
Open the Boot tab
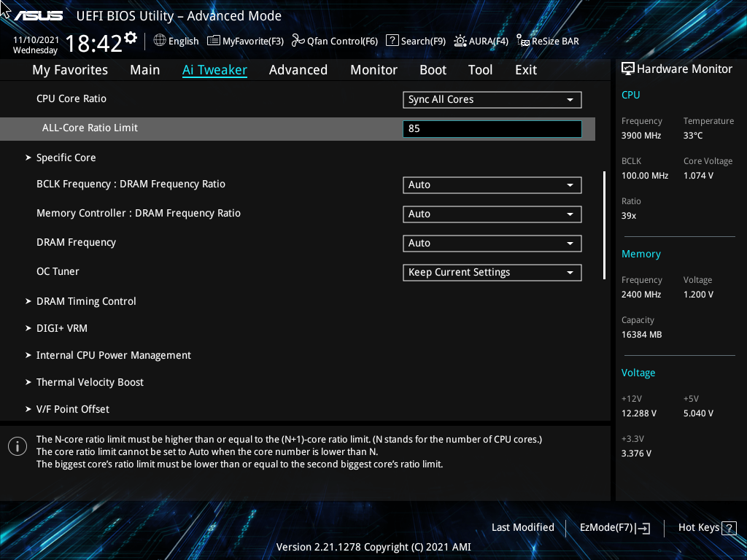[433, 70]
